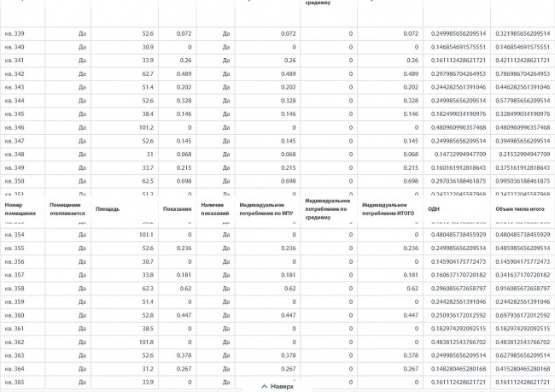The width and height of the screenshot is (555, 392).
Task: Click the total value 0.321985656209514
Action: 523,33
